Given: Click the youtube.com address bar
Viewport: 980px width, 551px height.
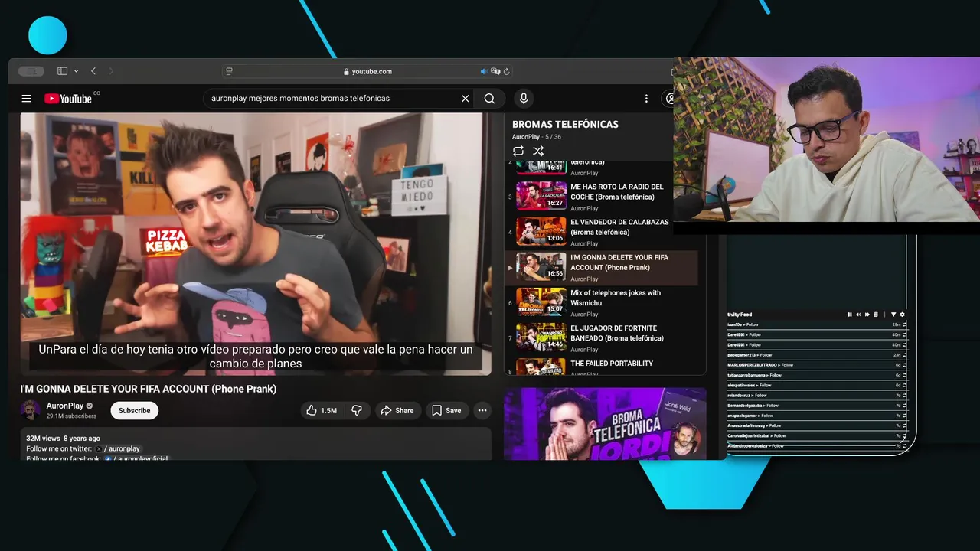Looking at the screenshot, I should pyautogui.click(x=367, y=71).
